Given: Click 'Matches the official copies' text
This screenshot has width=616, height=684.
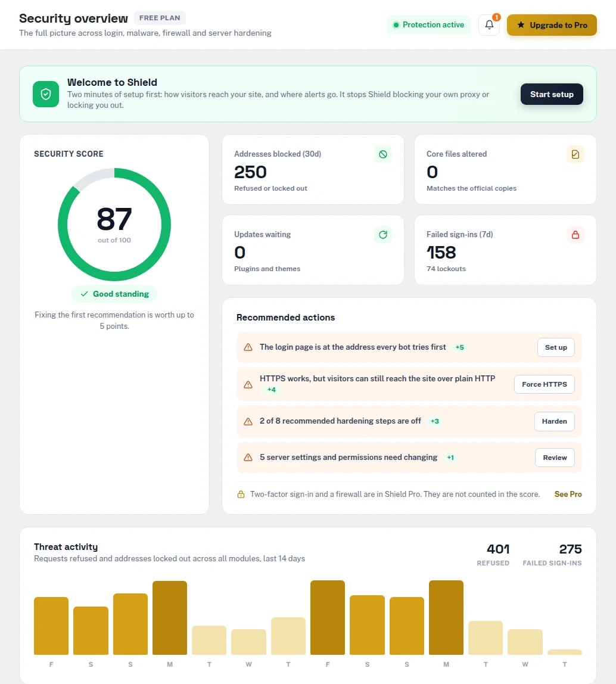Looking at the screenshot, I should pos(471,188).
